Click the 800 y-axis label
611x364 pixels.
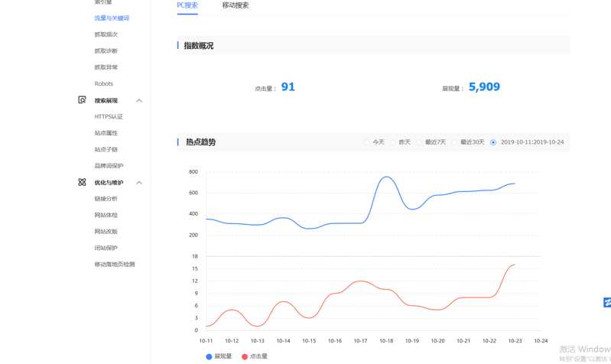click(193, 171)
